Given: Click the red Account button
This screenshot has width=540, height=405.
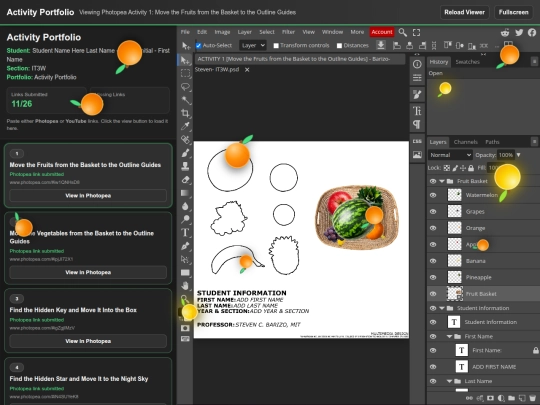Looking at the screenshot, I should coord(382,32).
